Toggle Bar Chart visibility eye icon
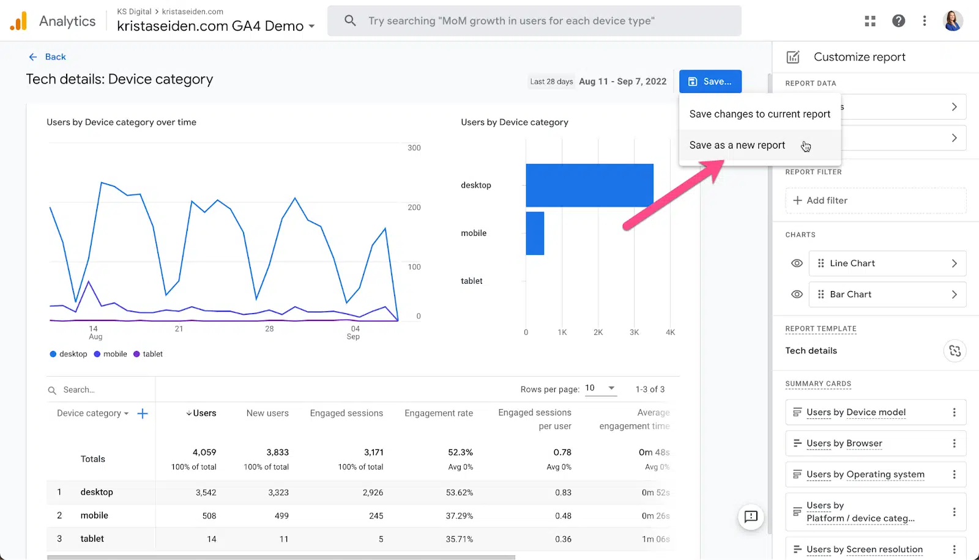Screen dimensions: 979x560 (797, 295)
